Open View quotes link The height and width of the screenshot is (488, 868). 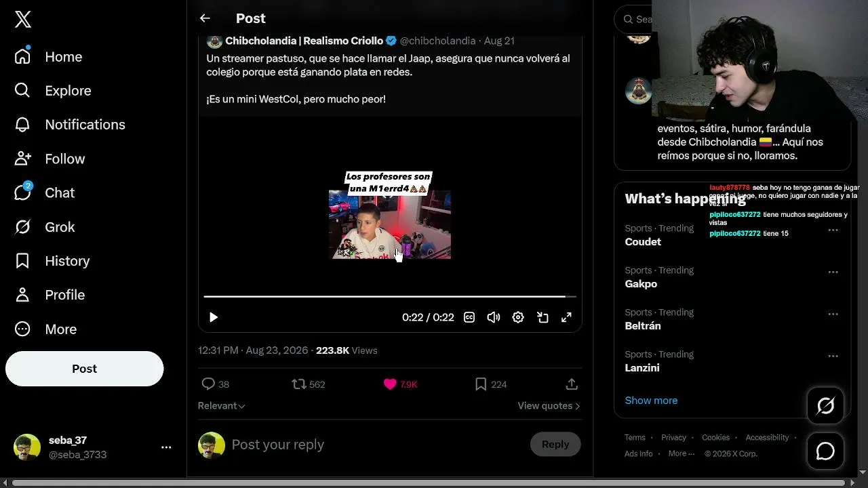pos(549,406)
